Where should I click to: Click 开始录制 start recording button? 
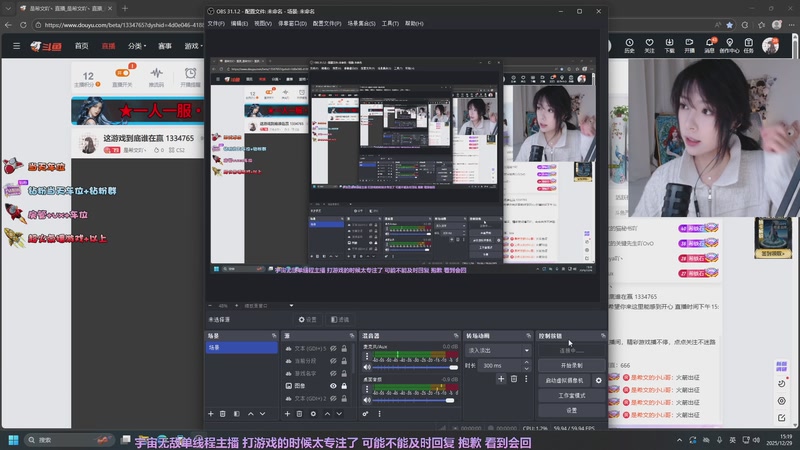pos(571,365)
